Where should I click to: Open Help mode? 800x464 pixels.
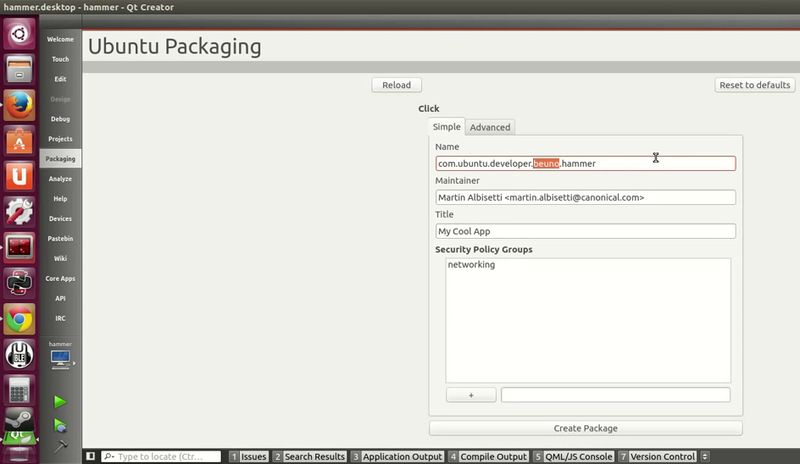point(60,199)
